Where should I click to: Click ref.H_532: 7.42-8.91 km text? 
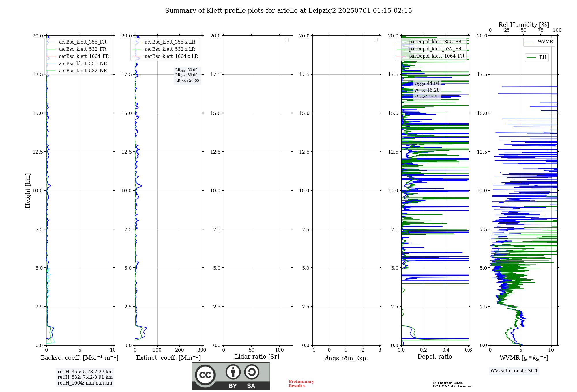pos(85,377)
